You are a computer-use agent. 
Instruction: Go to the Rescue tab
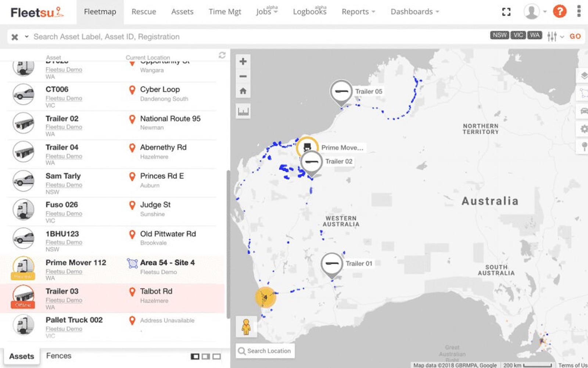(x=144, y=12)
